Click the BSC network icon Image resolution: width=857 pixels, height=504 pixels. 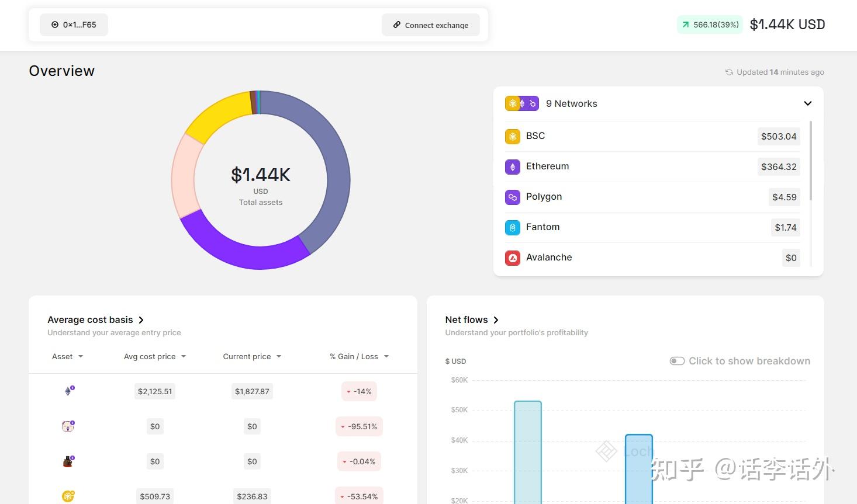[512, 136]
